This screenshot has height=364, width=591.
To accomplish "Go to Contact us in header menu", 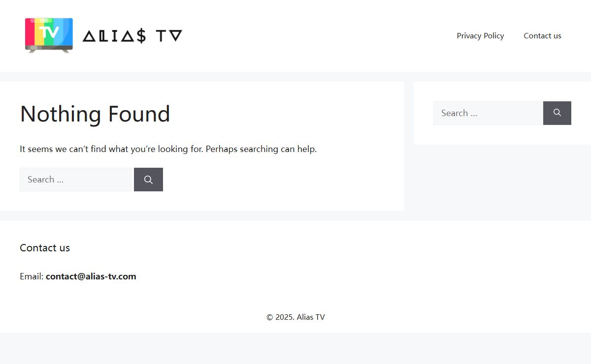I will tap(542, 36).
